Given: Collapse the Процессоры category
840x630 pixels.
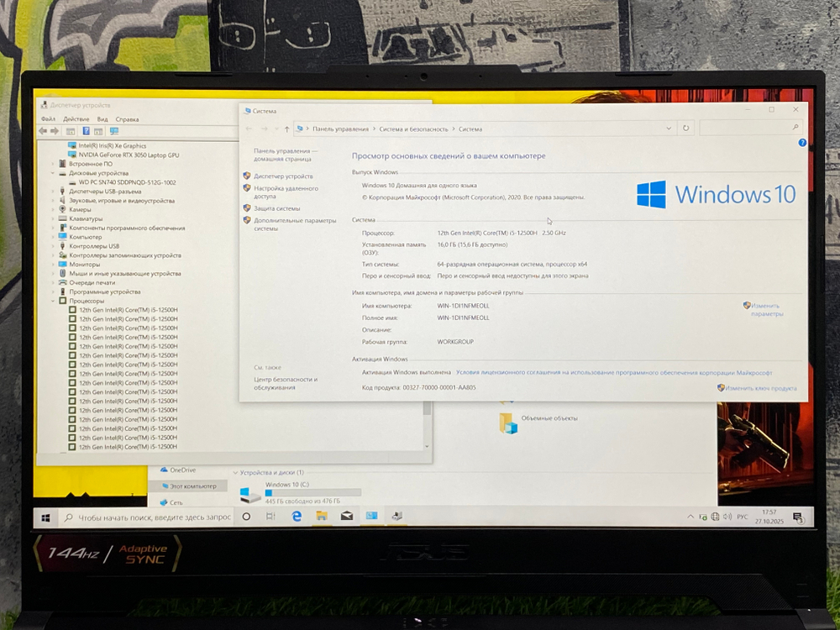Looking at the screenshot, I should [x=52, y=301].
